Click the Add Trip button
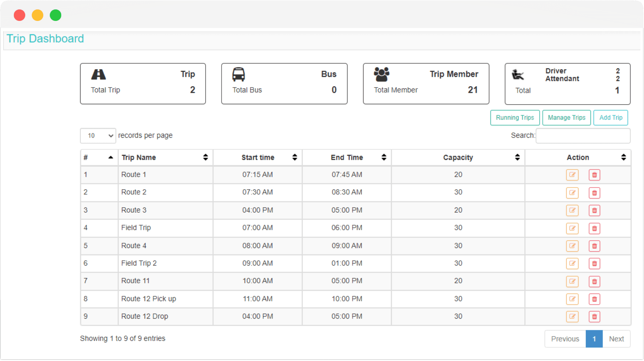Viewport: 644px width, 361px height. click(x=610, y=118)
